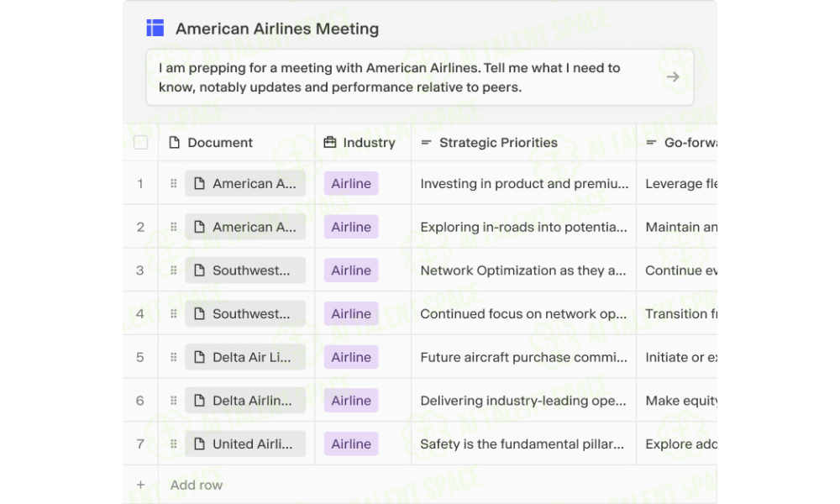The height and width of the screenshot is (504, 840).
Task: Click the Airline tag in row 1
Action: click(x=351, y=183)
